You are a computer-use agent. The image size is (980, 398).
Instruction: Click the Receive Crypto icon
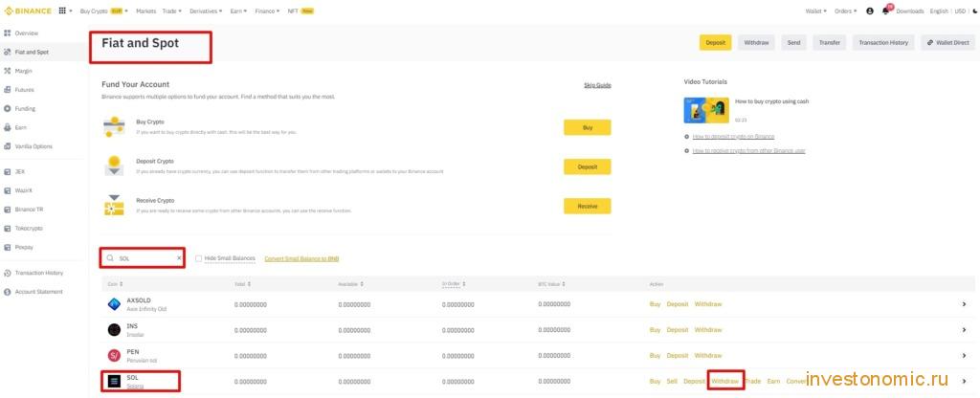point(114,206)
